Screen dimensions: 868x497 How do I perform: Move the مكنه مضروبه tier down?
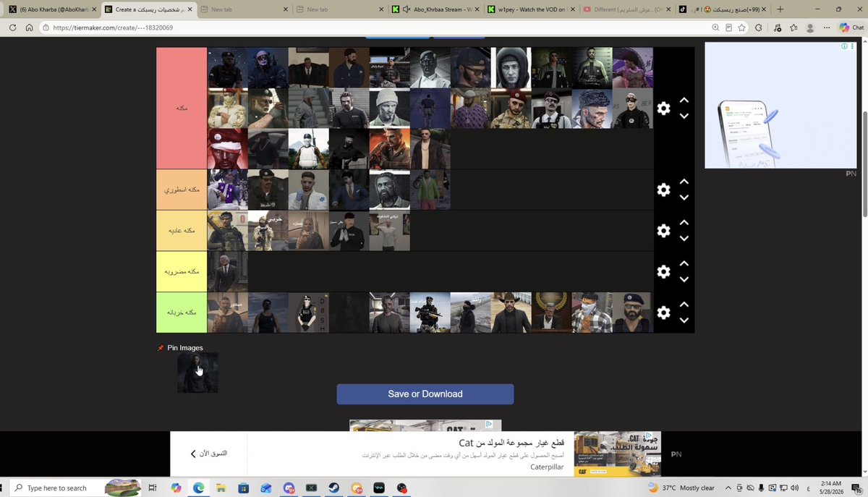[x=684, y=280]
